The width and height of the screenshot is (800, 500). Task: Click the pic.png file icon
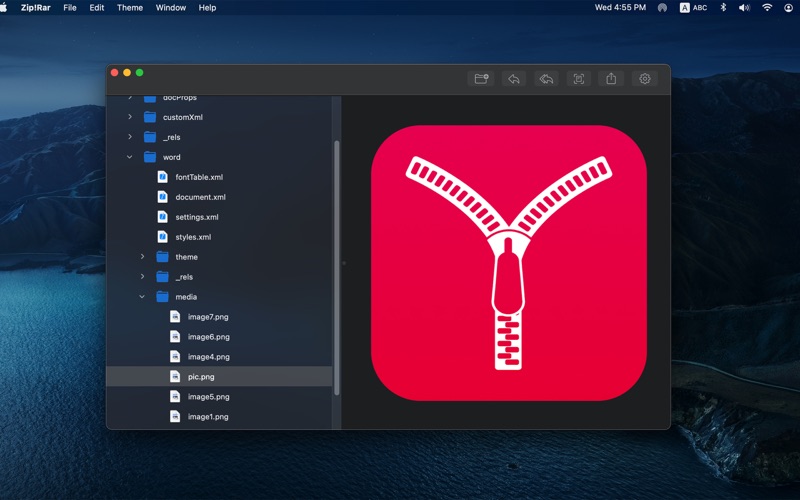click(175, 377)
